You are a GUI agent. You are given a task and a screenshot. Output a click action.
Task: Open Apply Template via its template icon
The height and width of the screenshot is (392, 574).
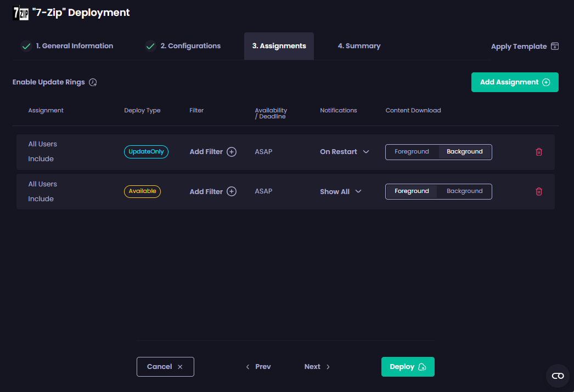(x=554, y=46)
